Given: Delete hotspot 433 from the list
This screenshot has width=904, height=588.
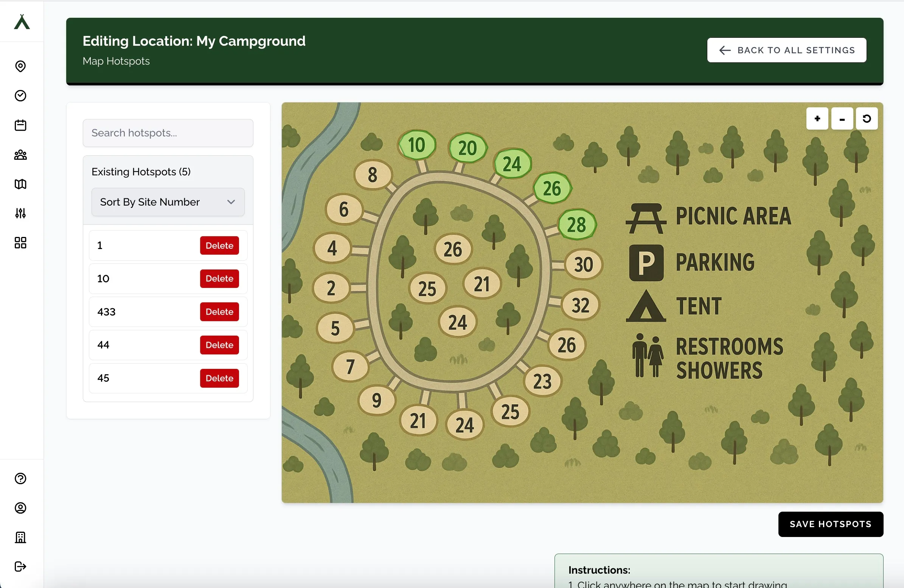Looking at the screenshot, I should (219, 311).
